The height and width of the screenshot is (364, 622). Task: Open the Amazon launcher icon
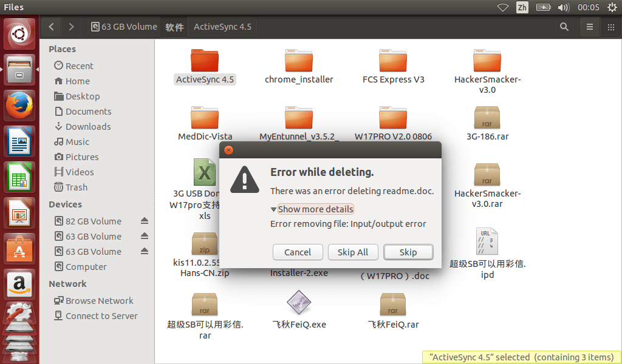click(19, 284)
